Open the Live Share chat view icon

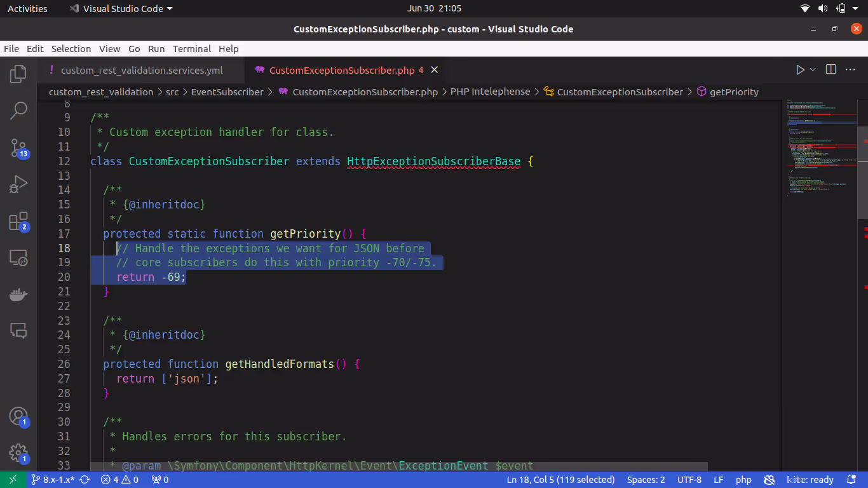click(18, 330)
